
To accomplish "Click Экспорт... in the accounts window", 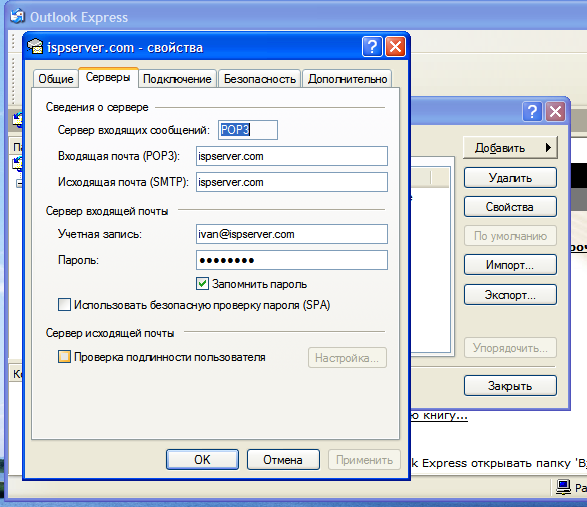I will 510,295.
